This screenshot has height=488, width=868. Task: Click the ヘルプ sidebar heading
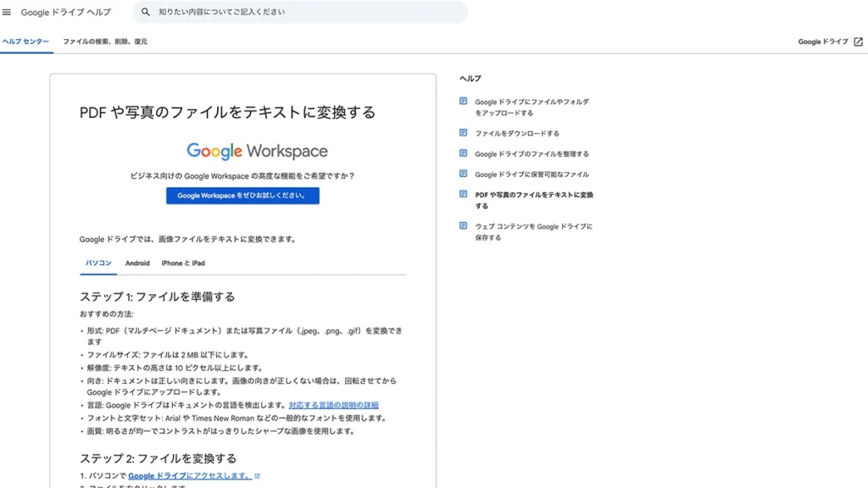point(470,79)
